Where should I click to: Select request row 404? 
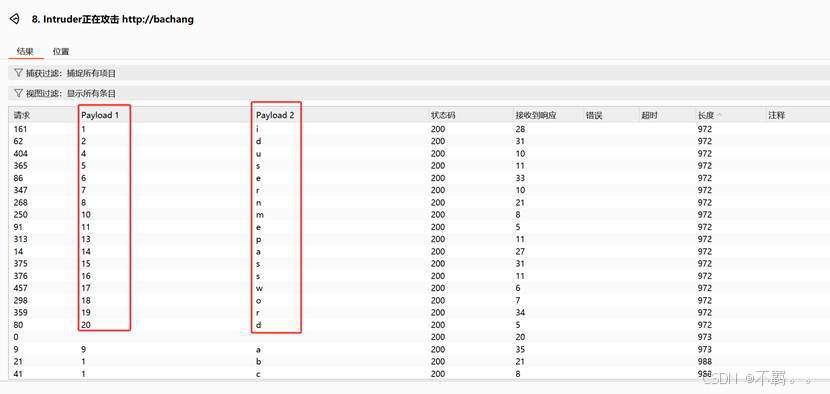pos(419,154)
